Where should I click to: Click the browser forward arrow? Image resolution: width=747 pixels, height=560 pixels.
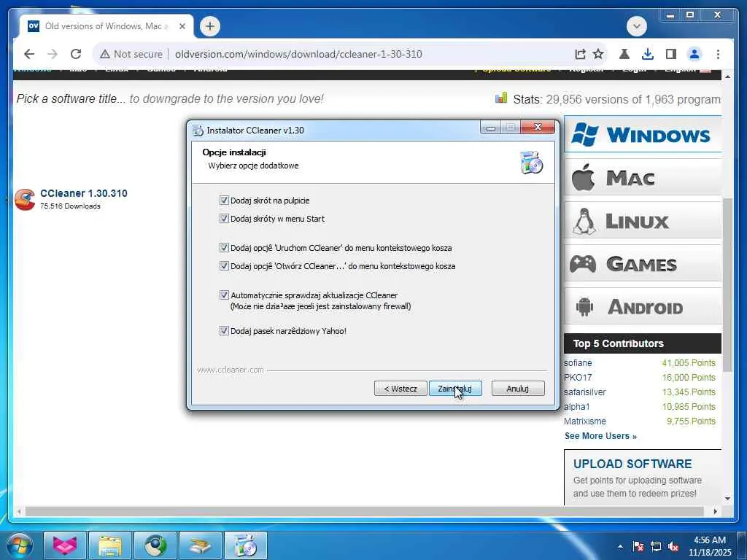53,54
